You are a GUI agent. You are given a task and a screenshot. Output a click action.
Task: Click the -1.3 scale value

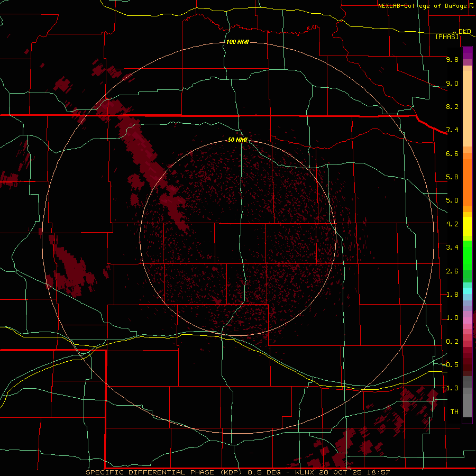coord(450,388)
